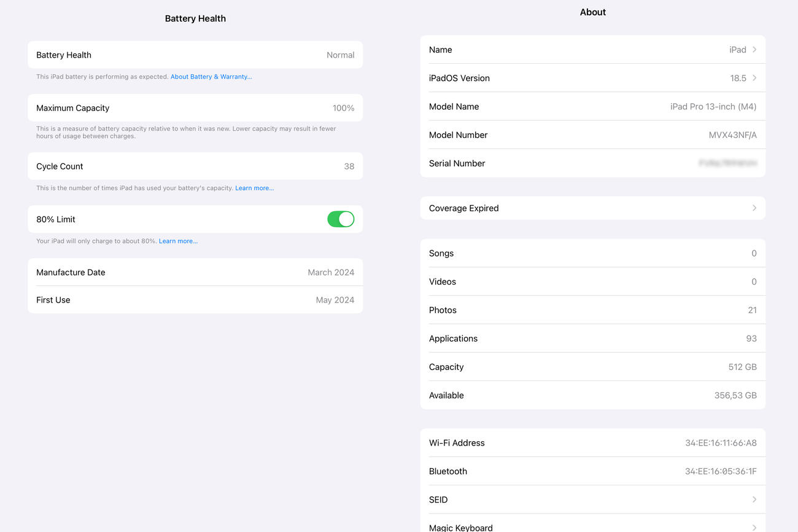The width and height of the screenshot is (798, 532).
Task: Open the iPadOS Version row chevron
Action: 754,78
